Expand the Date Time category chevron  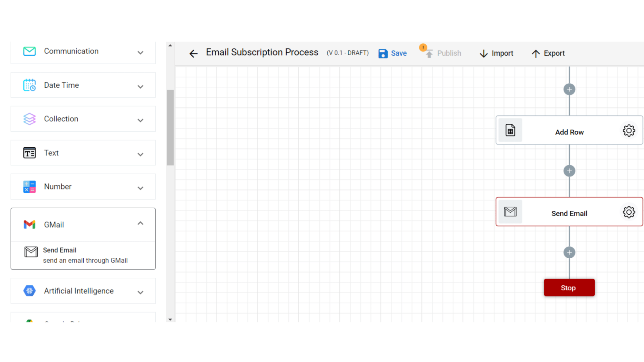point(141,86)
